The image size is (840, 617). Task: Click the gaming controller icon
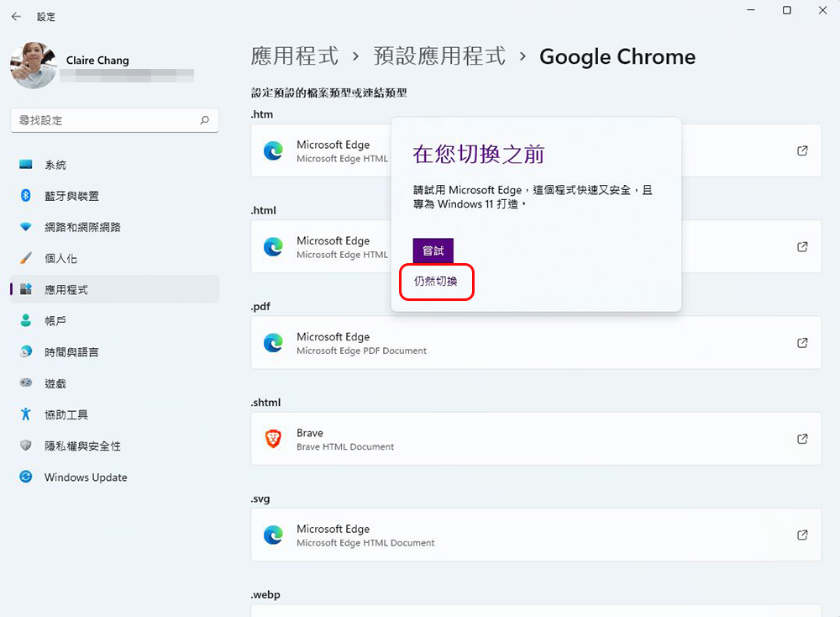click(26, 382)
